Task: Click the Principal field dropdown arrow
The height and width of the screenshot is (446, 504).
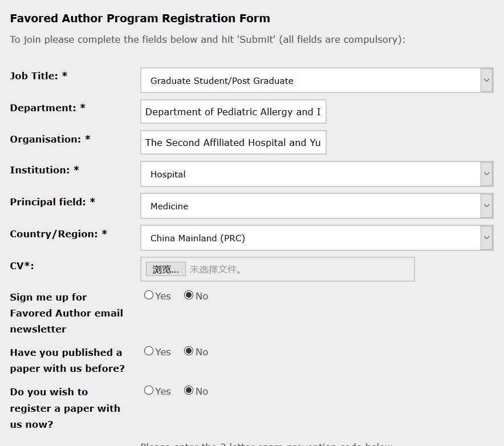Action: click(486, 206)
